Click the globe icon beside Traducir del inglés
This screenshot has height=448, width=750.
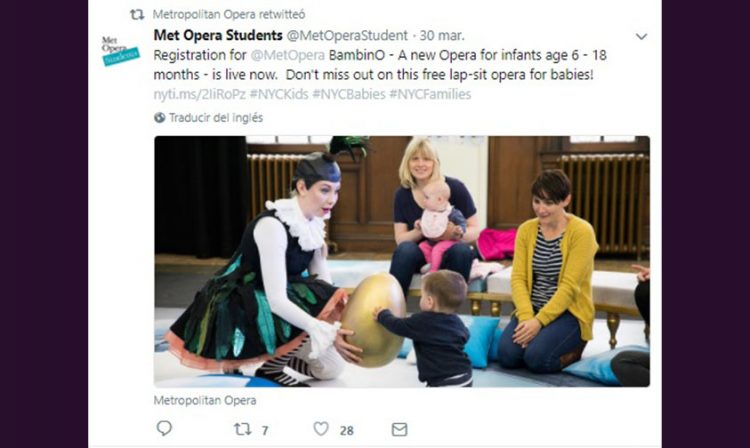(159, 118)
